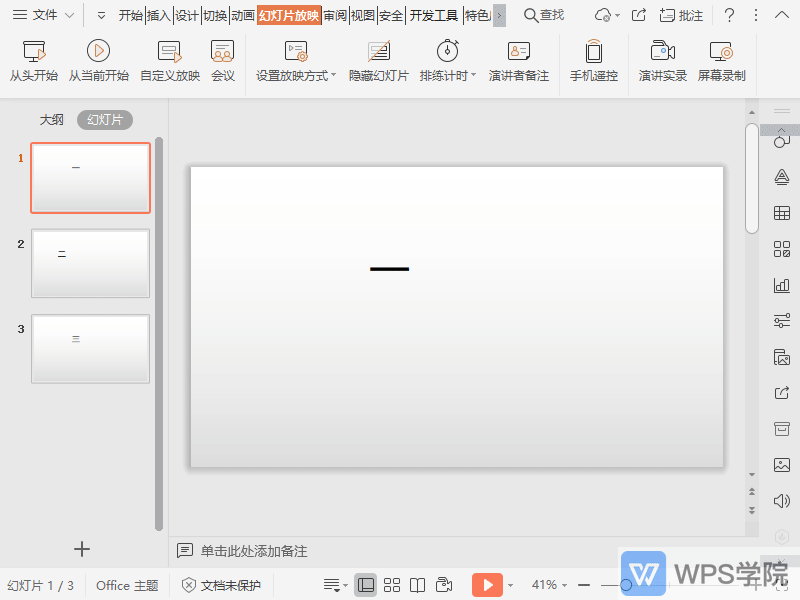Open Office 主题 theme settings
800x600 pixels.
(126, 585)
